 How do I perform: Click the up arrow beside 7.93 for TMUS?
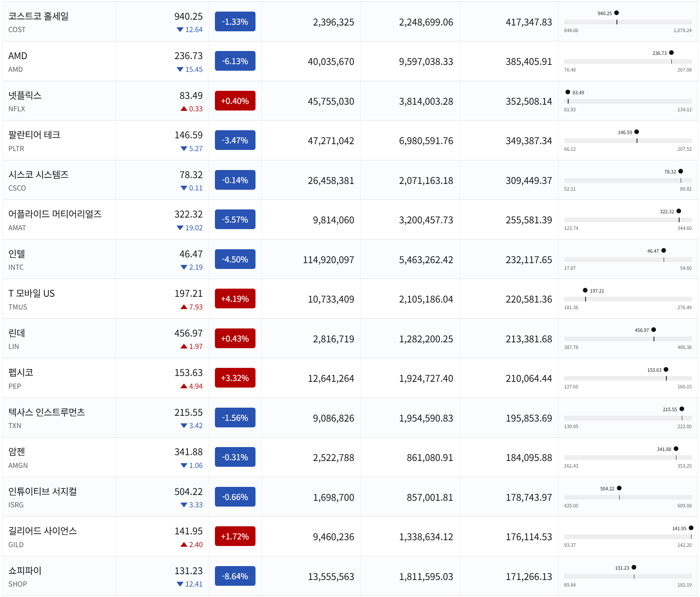[184, 307]
